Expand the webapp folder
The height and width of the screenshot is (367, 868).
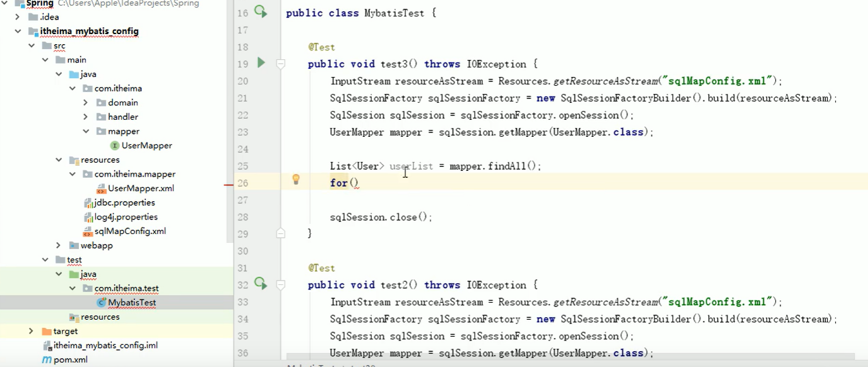[x=58, y=245]
